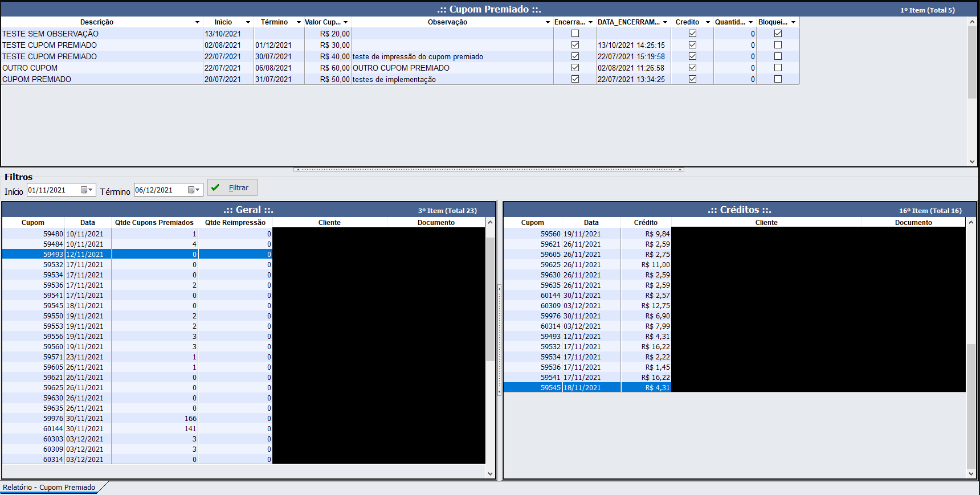Toggle Bloqueio checkbox on OUTRO CUPOM row

click(x=778, y=68)
